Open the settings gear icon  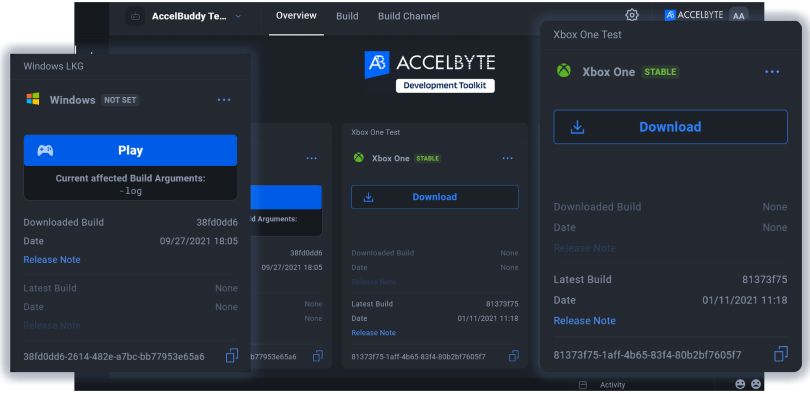pos(632,15)
